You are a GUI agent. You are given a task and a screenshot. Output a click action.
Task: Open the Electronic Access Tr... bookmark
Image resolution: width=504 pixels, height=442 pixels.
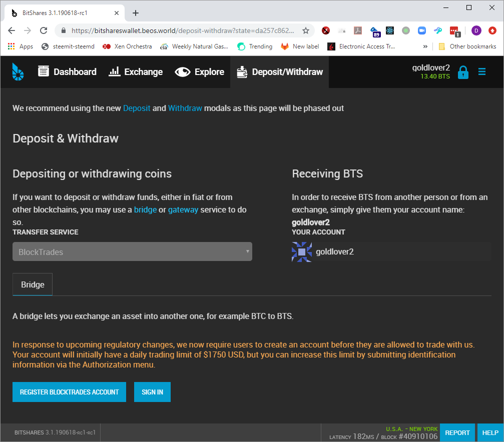pyautogui.click(x=361, y=46)
